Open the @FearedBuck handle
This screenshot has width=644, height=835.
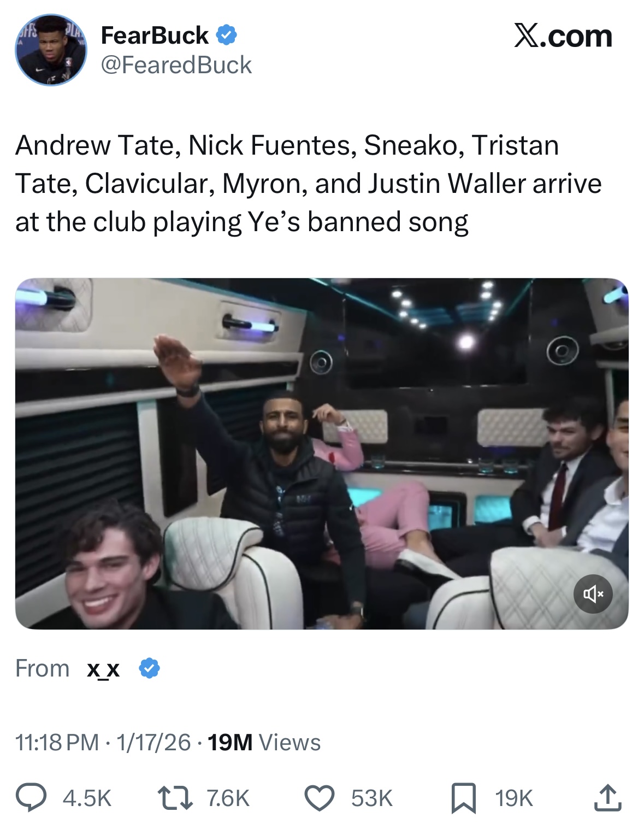[176, 65]
